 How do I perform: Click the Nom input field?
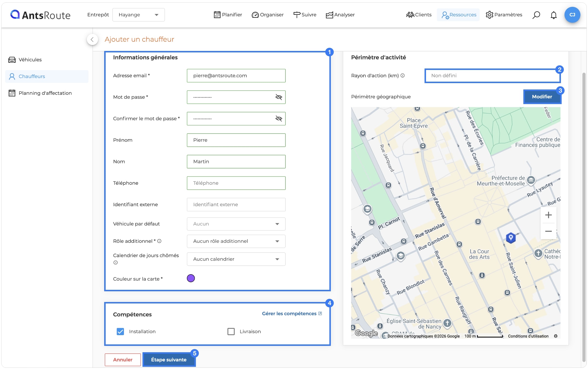[x=236, y=161]
